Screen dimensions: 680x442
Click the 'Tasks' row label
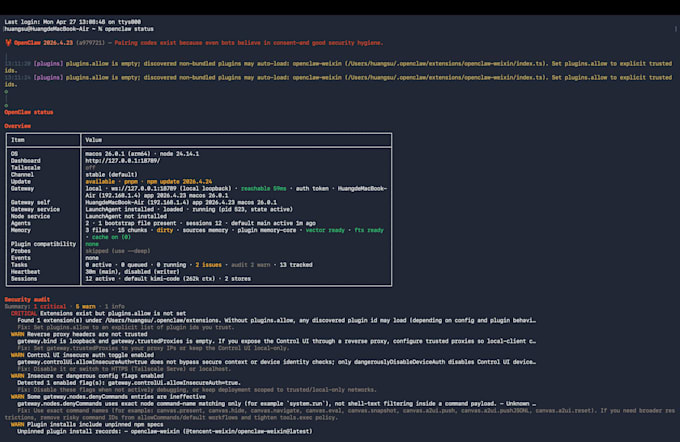(19, 265)
